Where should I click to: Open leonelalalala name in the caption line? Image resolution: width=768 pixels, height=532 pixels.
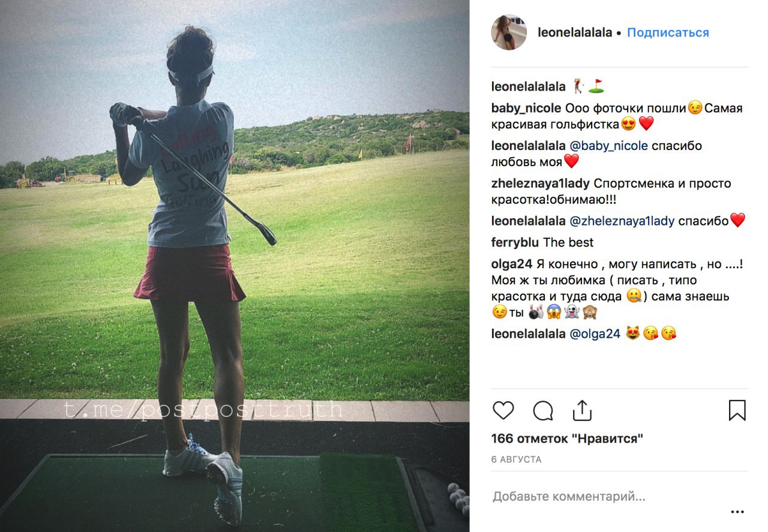(529, 86)
